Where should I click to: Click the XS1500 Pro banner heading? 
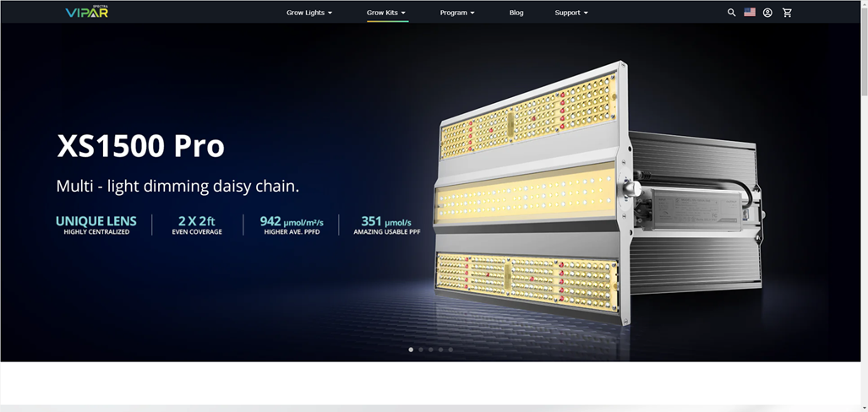[x=140, y=146]
